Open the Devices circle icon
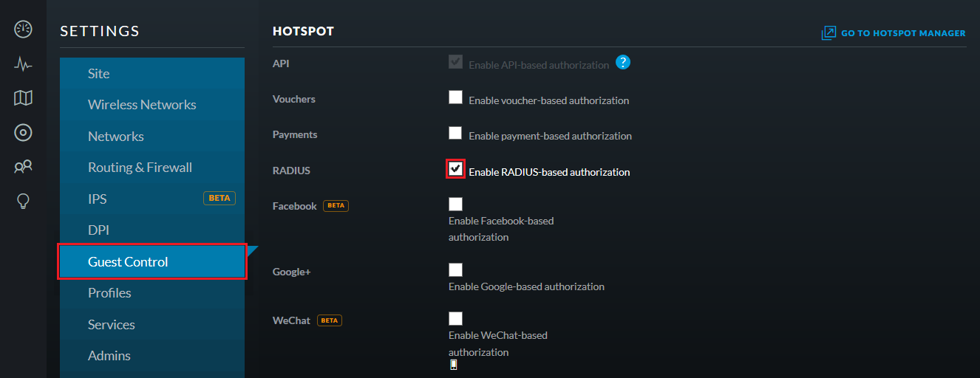 (23, 133)
